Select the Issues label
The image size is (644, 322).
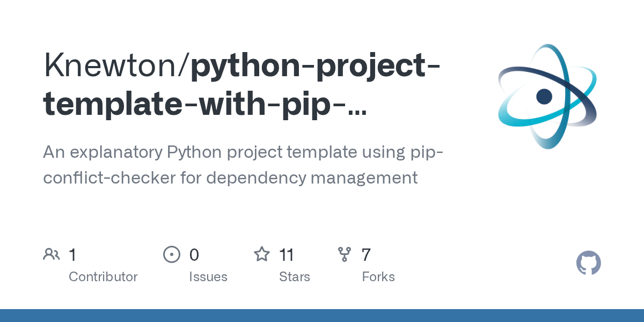(208, 277)
